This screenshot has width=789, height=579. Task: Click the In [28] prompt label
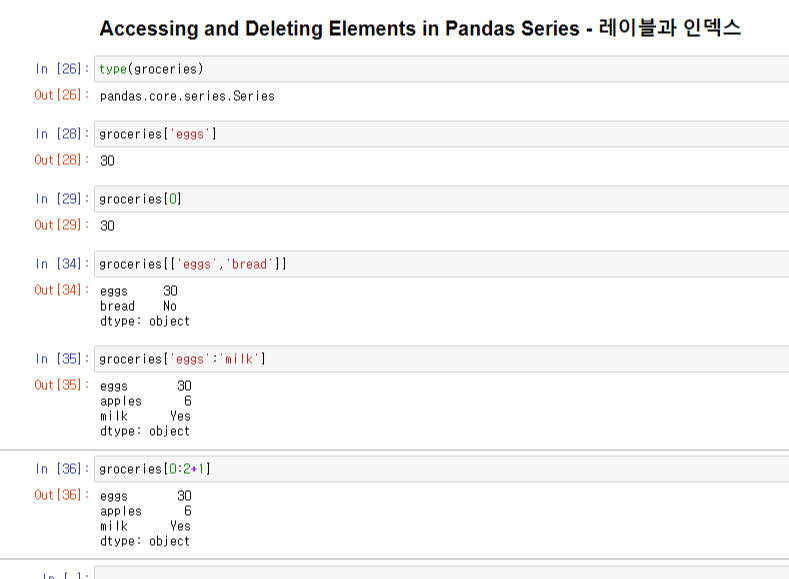point(62,134)
